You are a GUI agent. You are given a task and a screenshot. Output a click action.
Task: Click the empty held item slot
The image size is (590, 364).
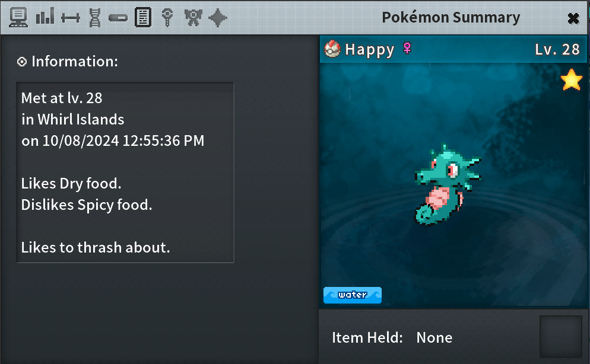[x=561, y=337]
